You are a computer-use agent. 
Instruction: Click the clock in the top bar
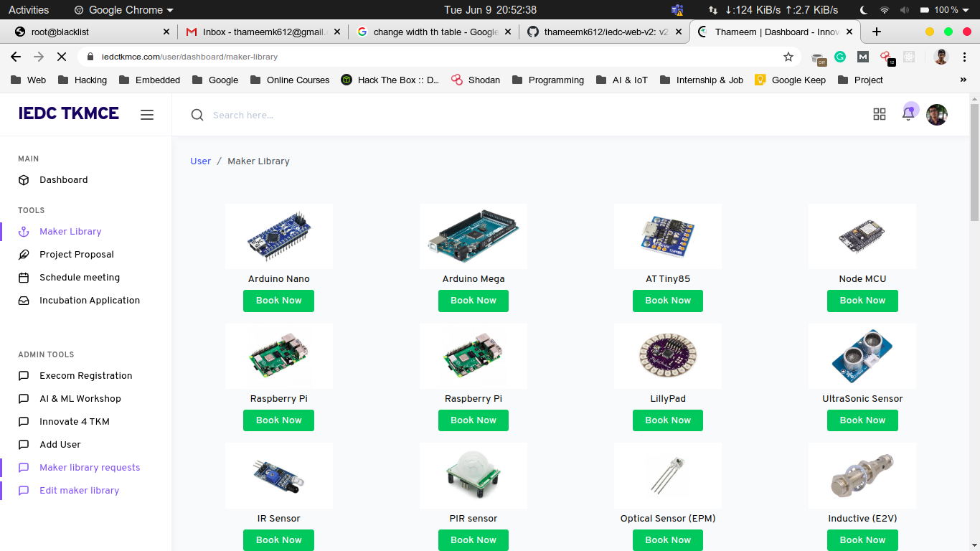(x=490, y=10)
